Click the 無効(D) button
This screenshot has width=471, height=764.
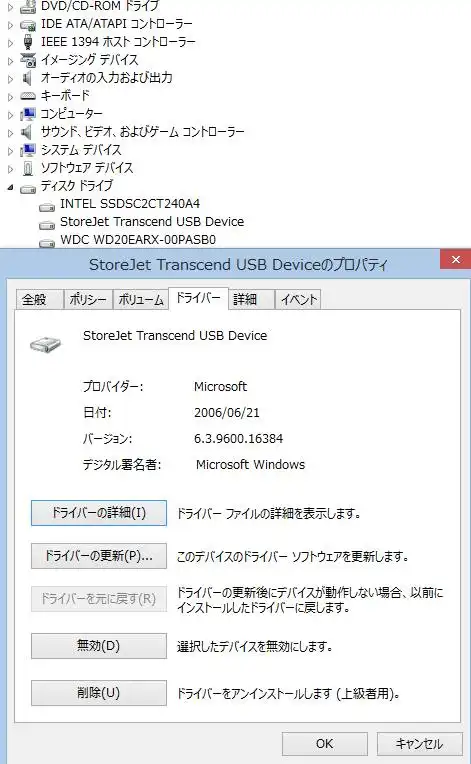coord(99,646)
